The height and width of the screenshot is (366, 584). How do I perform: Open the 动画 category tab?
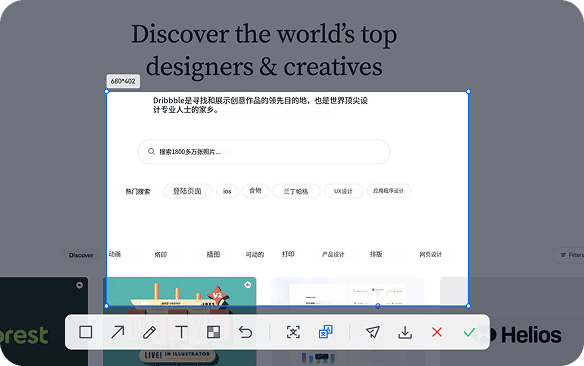pyautogui.click(x=115, y=254)
